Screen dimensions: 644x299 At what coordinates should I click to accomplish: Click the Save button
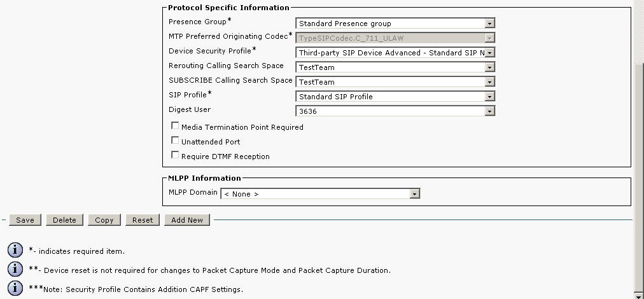coord(25,220)
